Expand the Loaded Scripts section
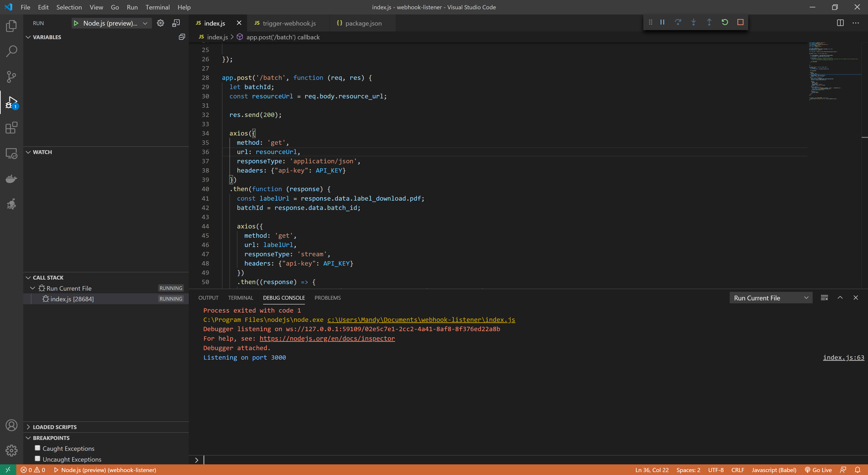The height and width of the screenshot is (475, 868). (54, 427)
